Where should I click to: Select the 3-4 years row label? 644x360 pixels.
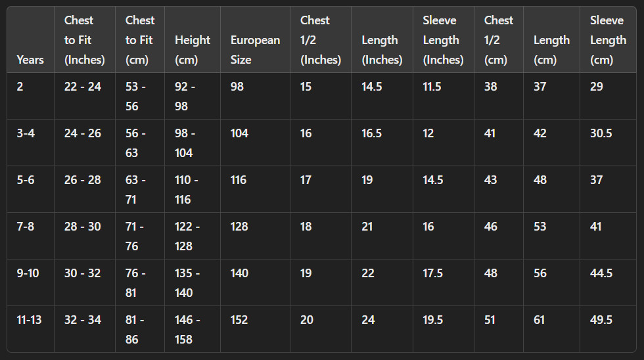click(x=30, y=143)
